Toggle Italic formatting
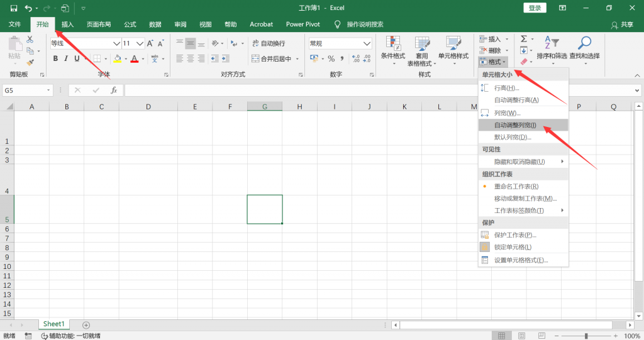The width and height of the screenshot is (644, 340). pos(65,58)
